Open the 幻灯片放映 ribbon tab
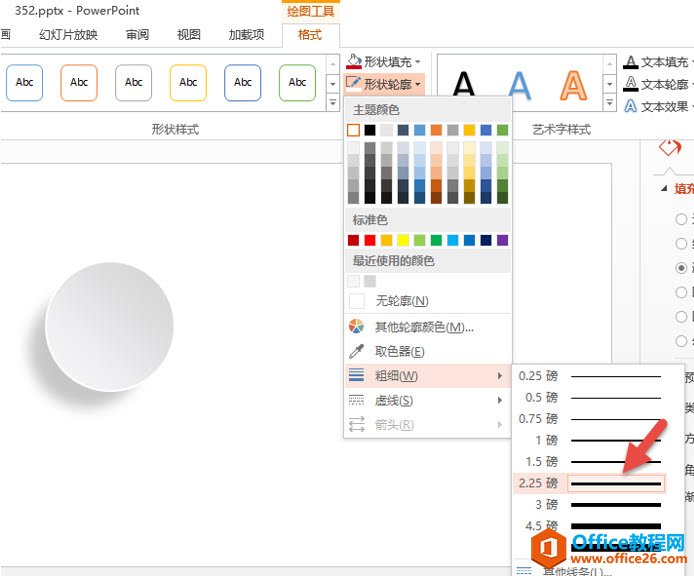 point(68,35)
